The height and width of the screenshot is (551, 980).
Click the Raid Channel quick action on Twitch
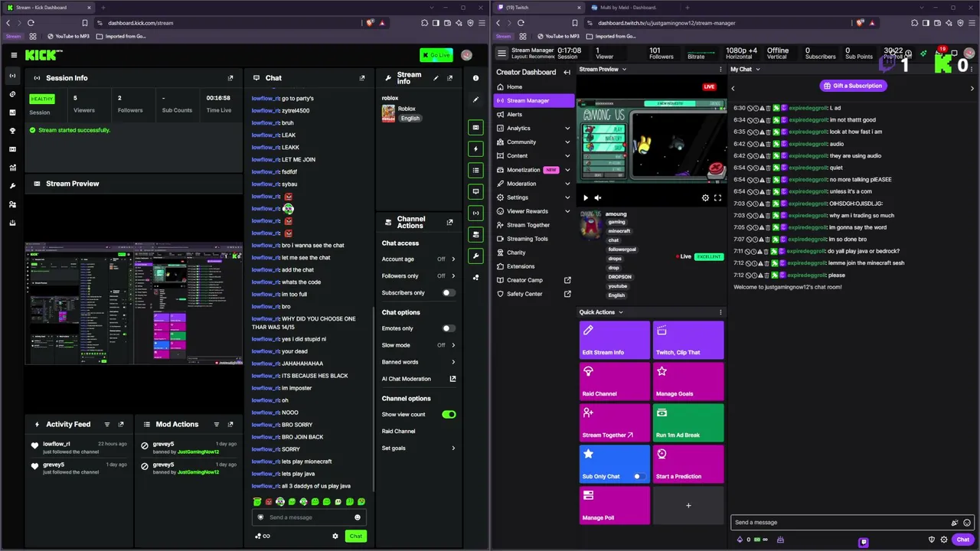pyautogui.click(x=615, y=380)
